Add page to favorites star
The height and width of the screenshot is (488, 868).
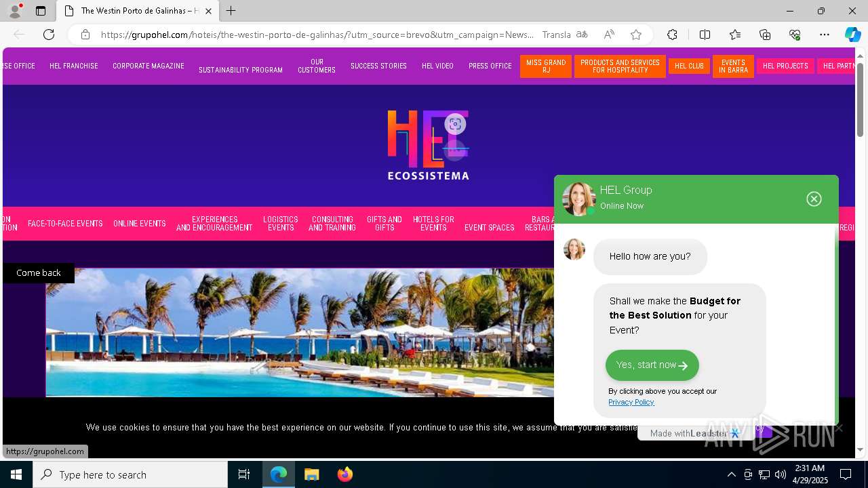tap(635, 35)
